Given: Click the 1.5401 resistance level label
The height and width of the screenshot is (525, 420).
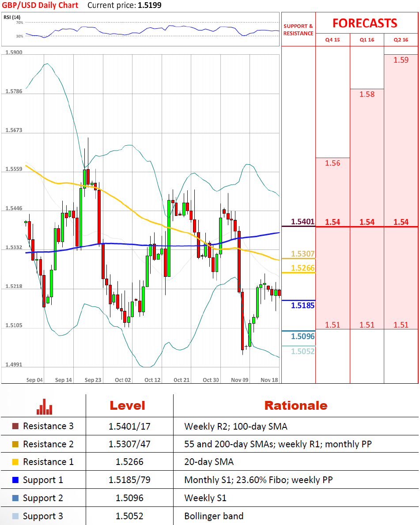Looking at the screenshot, I should 303,222.
